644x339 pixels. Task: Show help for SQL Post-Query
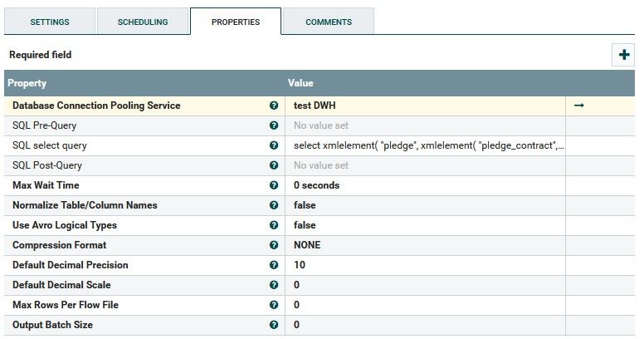coord(274,165)
